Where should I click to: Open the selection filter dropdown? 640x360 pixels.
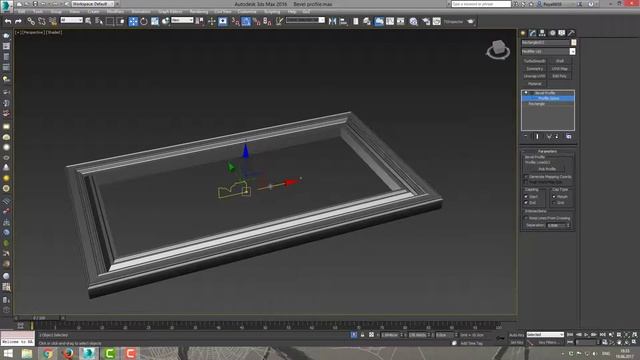(71, 20)
